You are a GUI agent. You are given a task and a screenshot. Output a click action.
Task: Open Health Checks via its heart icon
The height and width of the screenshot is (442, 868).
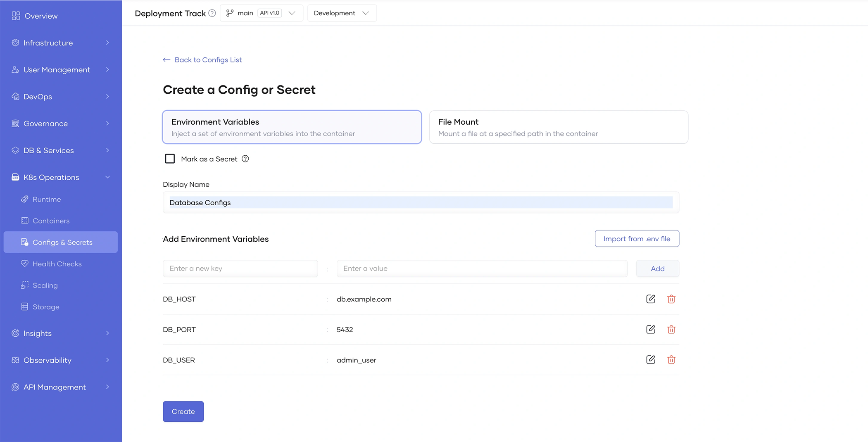point(24,264)
